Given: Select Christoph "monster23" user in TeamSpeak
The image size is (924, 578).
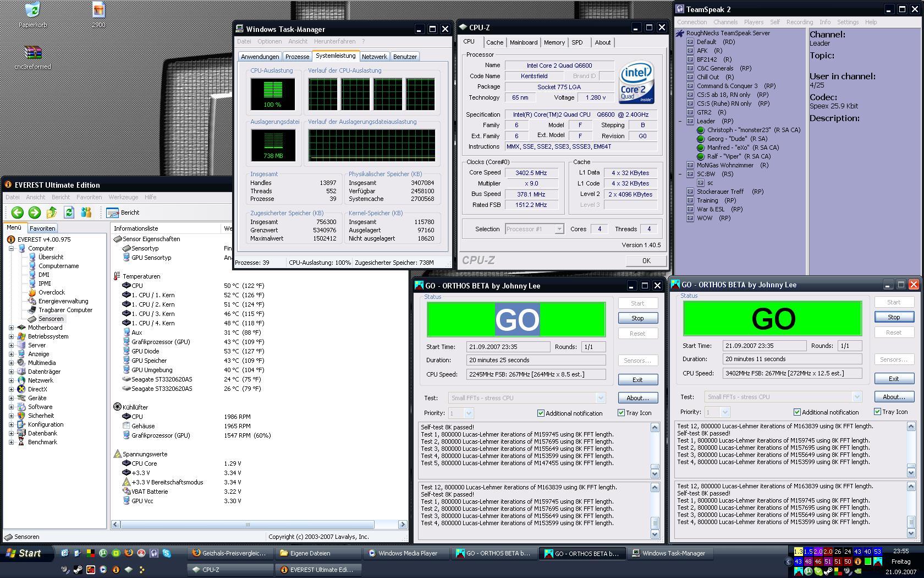Looking at the screenshot, I should [749, 130].
